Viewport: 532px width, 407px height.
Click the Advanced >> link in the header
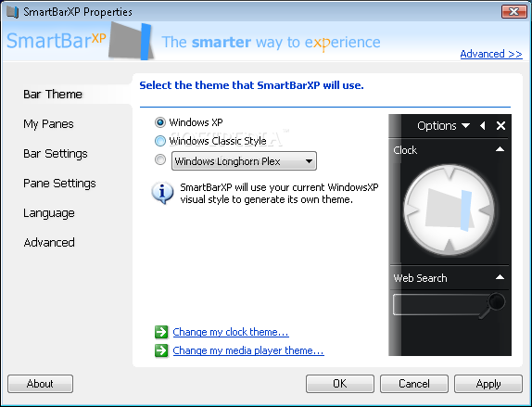click(x=491, y=54)
